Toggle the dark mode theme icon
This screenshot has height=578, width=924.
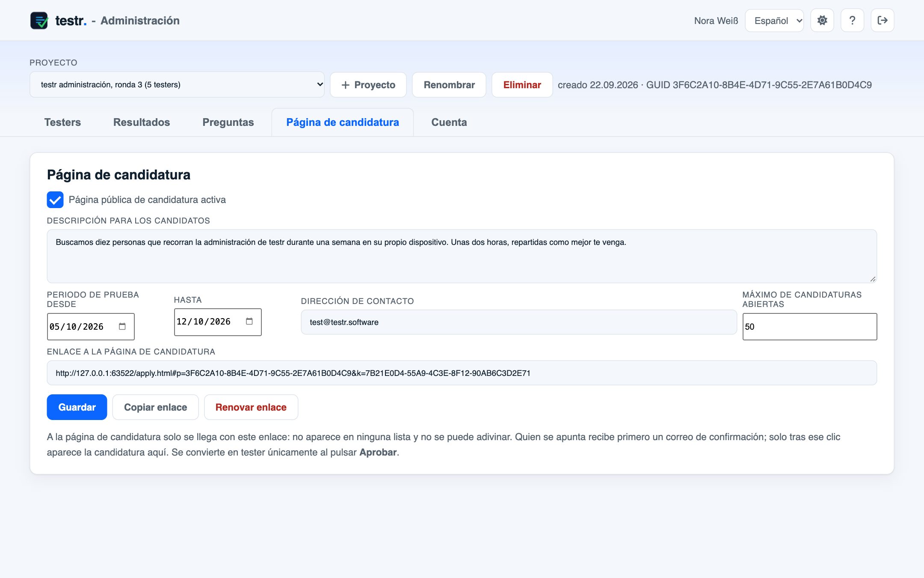click(822, 21)
